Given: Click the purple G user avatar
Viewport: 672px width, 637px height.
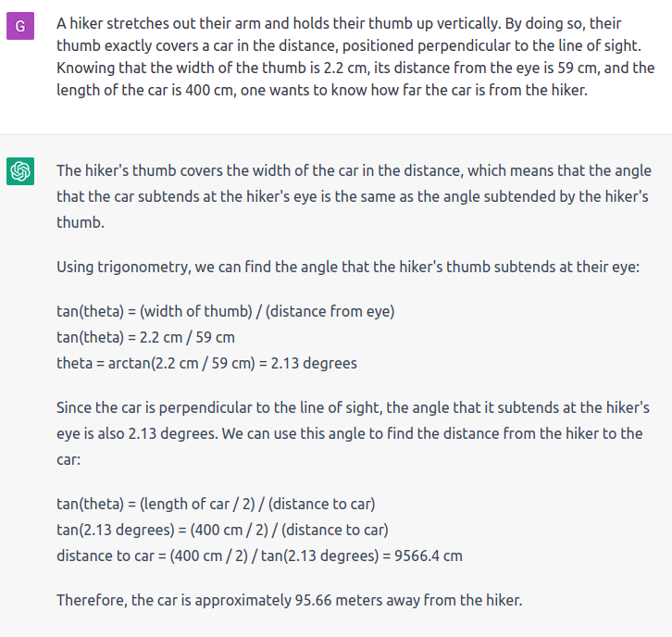Looking at the screenshot, I should point(20,26).
